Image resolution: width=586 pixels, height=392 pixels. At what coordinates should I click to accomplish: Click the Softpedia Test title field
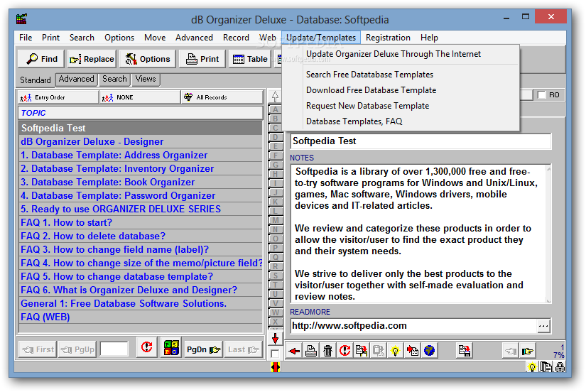420,141
